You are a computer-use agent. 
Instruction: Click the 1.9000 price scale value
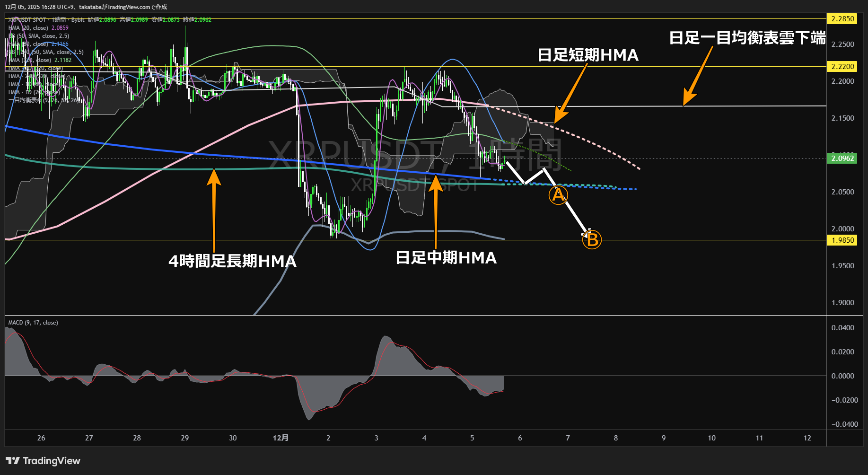[x=843, y=303]
